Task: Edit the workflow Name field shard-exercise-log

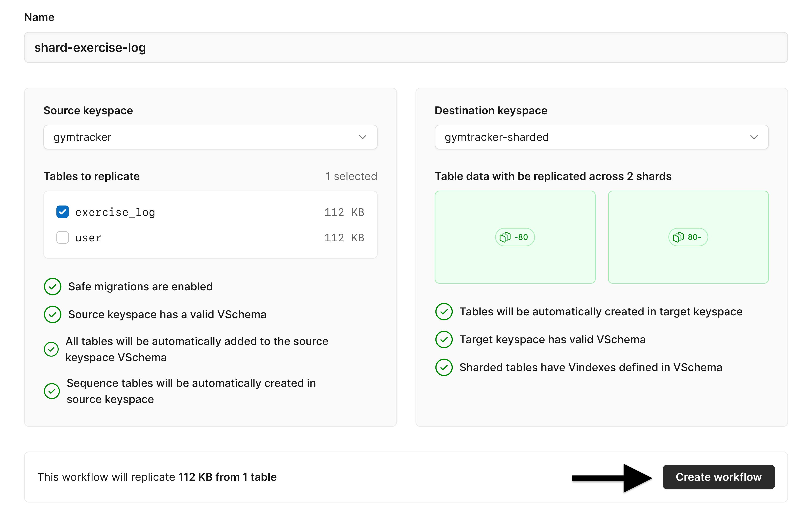Action: click(x=406, y=48)
